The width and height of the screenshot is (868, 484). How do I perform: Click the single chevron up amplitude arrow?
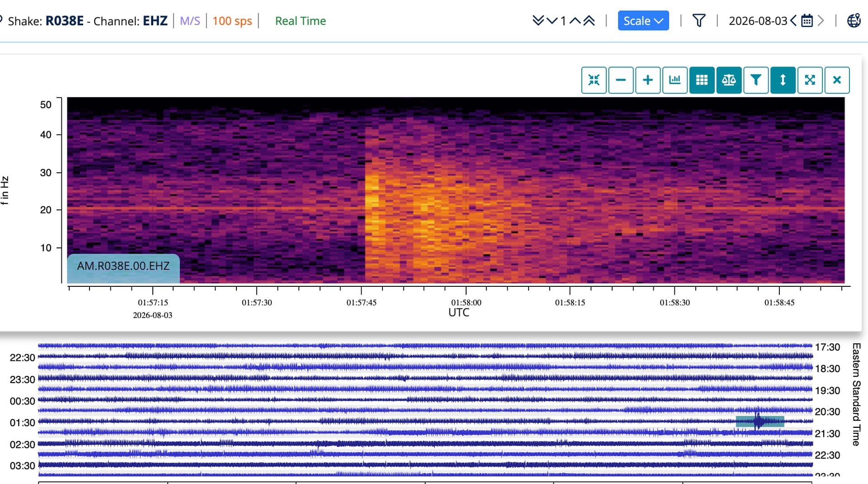tap(575, 21)
